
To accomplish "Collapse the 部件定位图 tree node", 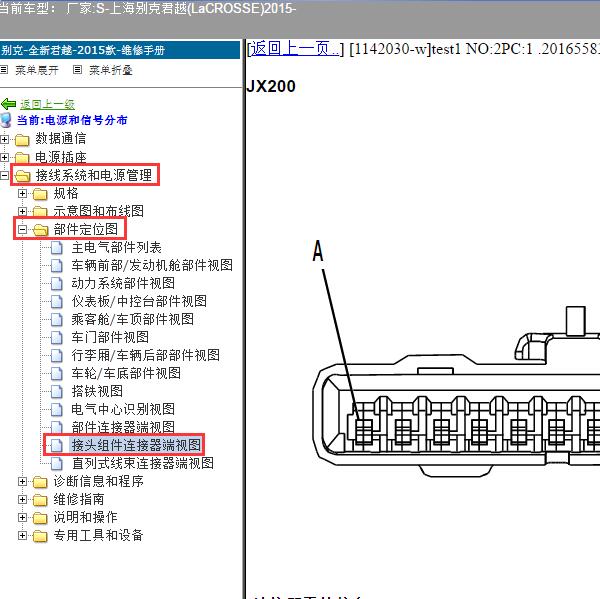I will pyautogui.click(x=22, y=229).
